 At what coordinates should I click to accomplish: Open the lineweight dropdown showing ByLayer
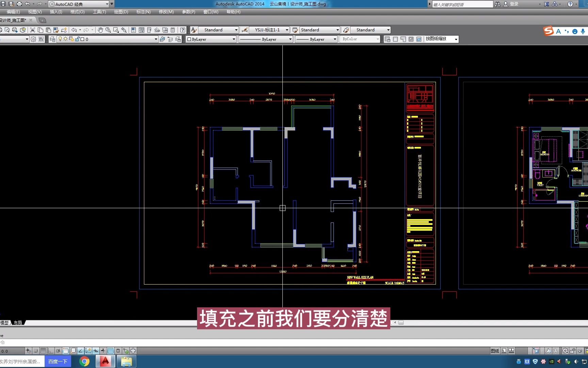316,39
